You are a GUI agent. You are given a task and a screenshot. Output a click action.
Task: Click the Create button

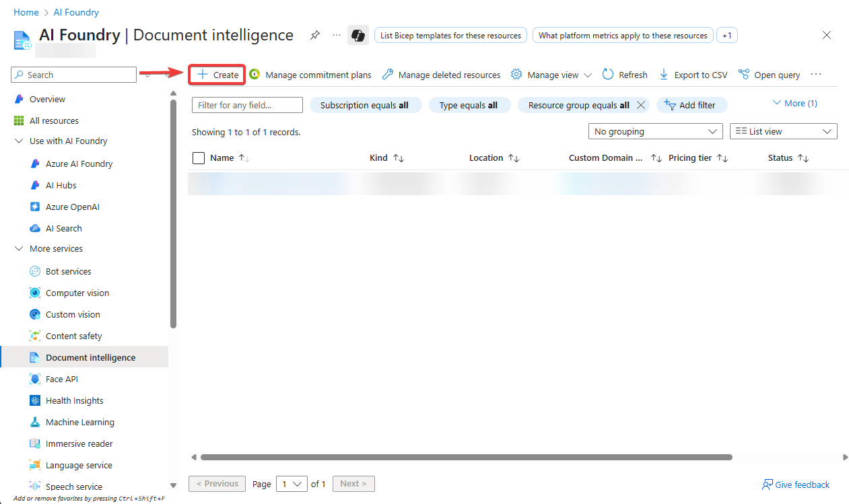217,75
